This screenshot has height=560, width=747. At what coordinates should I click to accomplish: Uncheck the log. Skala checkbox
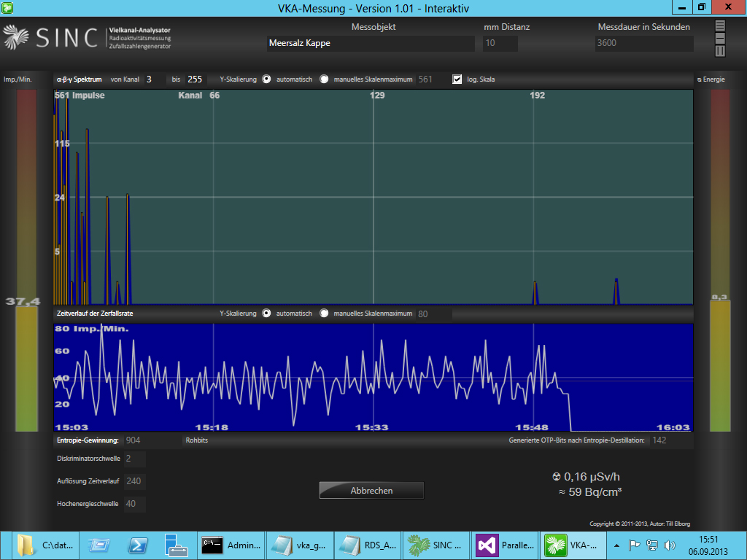tap(457, 79)
